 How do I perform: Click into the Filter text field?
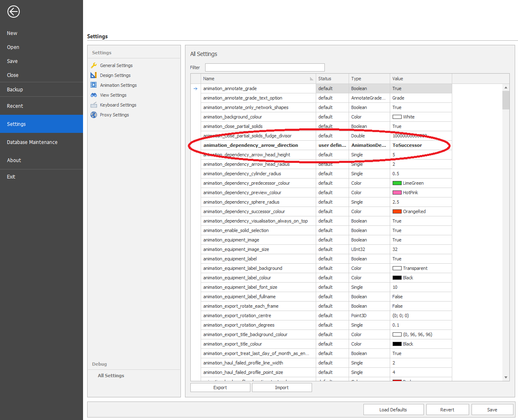click(265, 67)
